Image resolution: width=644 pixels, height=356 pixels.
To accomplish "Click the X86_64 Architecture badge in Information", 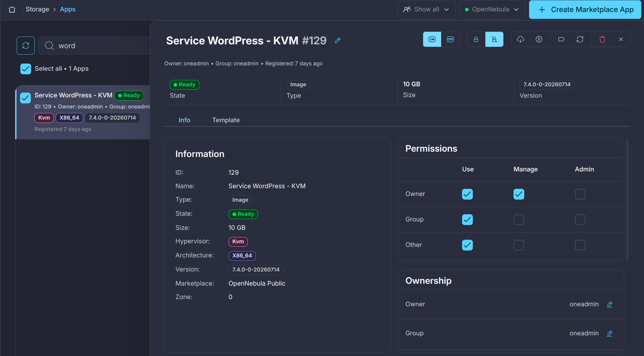I will [x=242, y=256].
